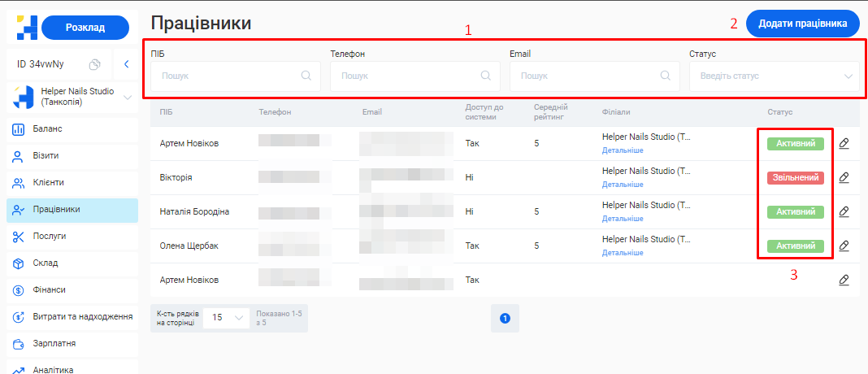The height and width of the screenshot is (374, 868).
Task: Open Детальніше link for Олена Щербак
Action: (623, 253)
